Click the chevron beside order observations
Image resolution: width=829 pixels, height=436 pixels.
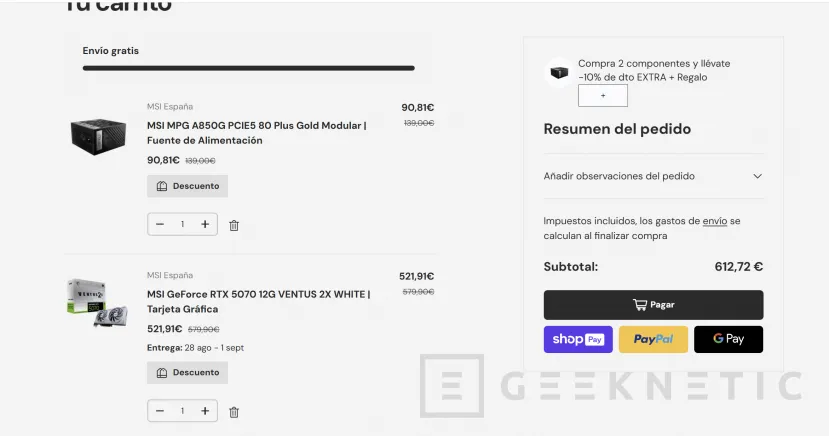[757, 176]
